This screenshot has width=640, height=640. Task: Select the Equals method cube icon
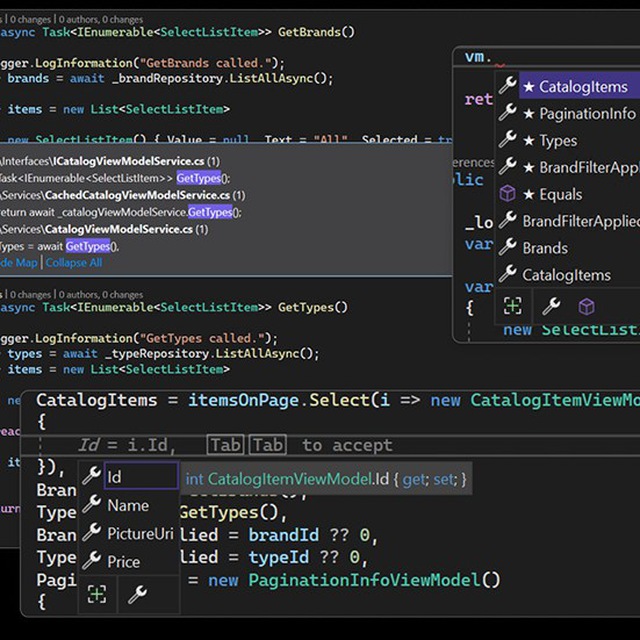[x=508, y=193]
